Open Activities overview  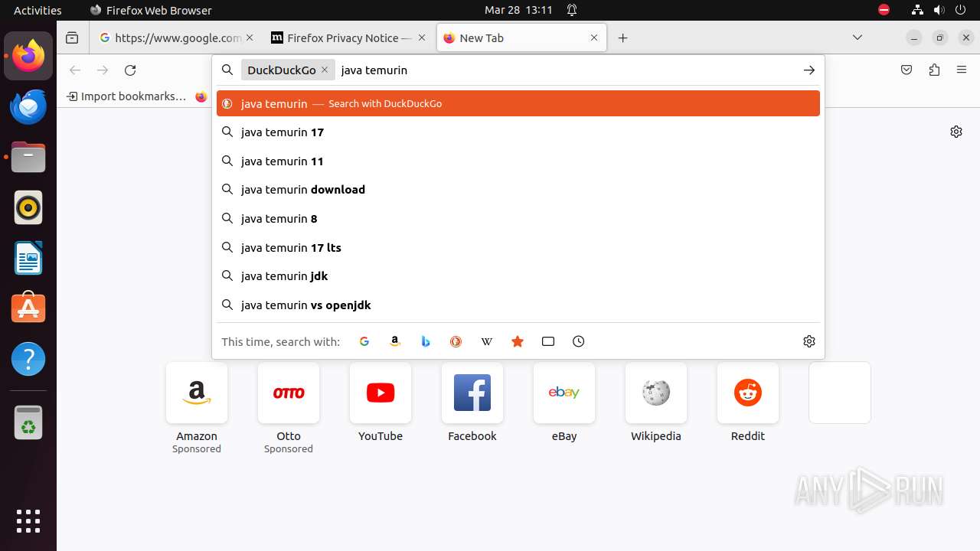38,10
